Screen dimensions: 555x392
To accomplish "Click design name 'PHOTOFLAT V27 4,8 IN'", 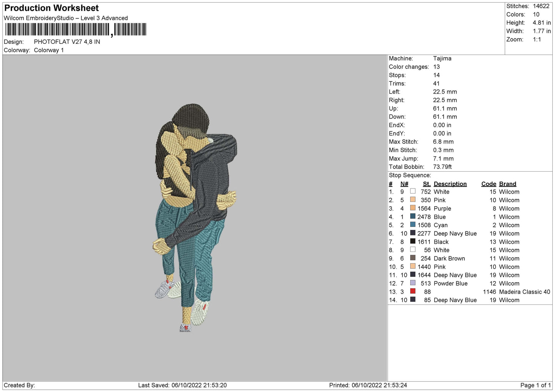I will (67, 42).
